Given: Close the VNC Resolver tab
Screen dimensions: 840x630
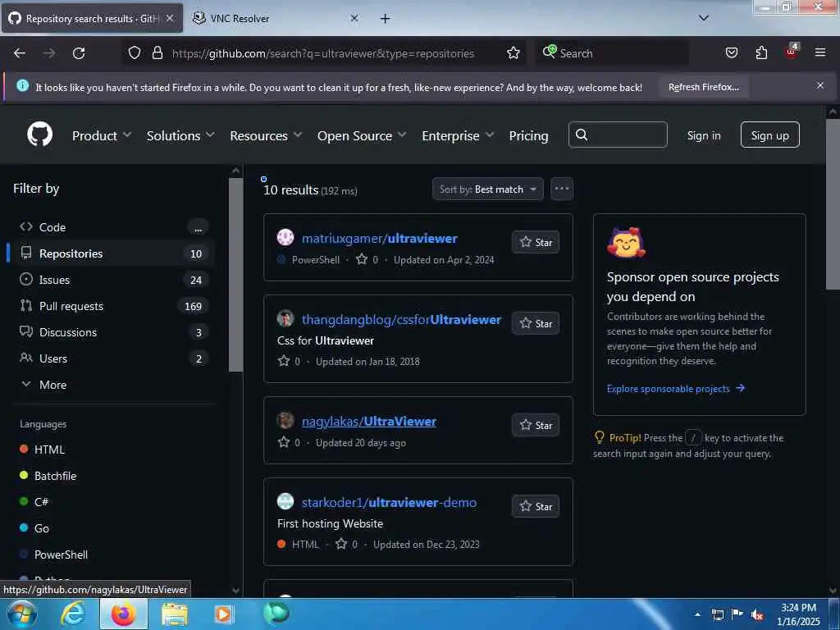Looking at the screenshot, I should [354, 18].
